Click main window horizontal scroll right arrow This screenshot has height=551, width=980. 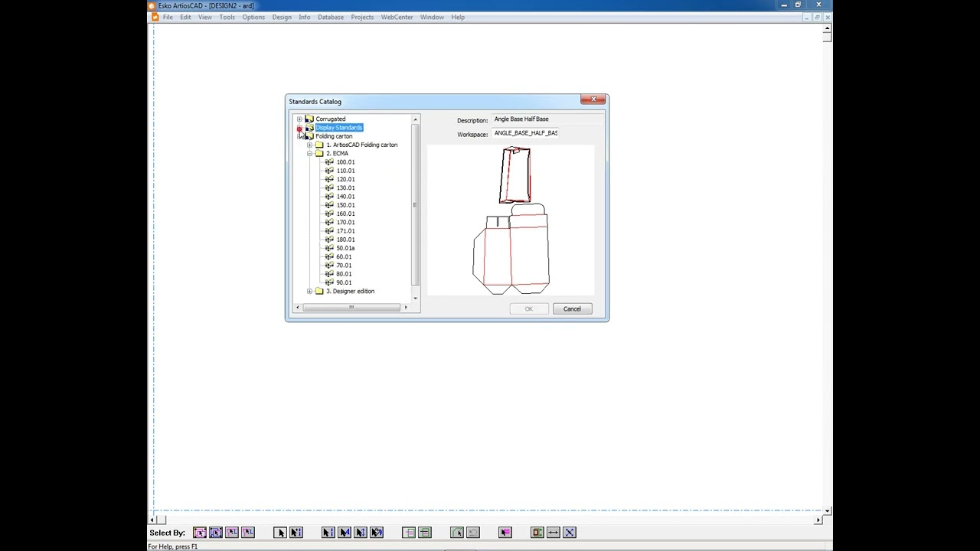818,520
